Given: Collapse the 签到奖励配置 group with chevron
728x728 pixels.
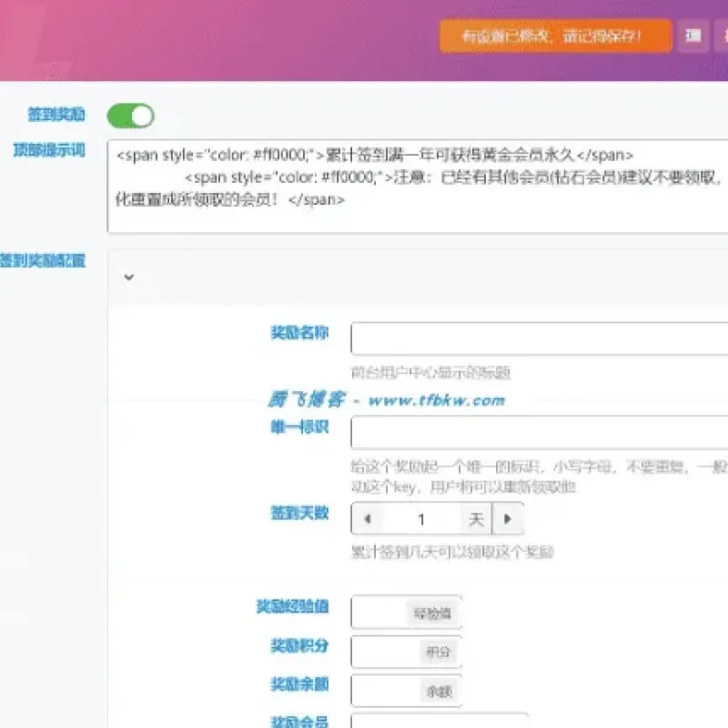Looking at the screenshot, I should point(129,278).
